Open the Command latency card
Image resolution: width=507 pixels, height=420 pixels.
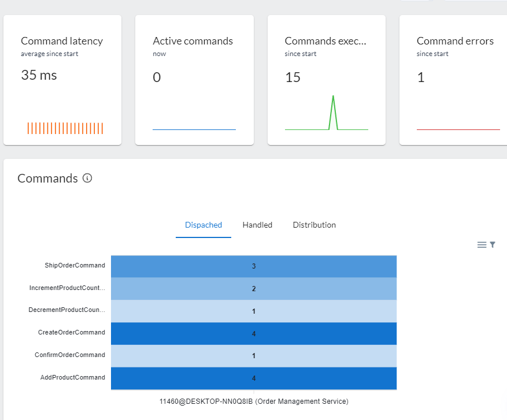point(62,80)
